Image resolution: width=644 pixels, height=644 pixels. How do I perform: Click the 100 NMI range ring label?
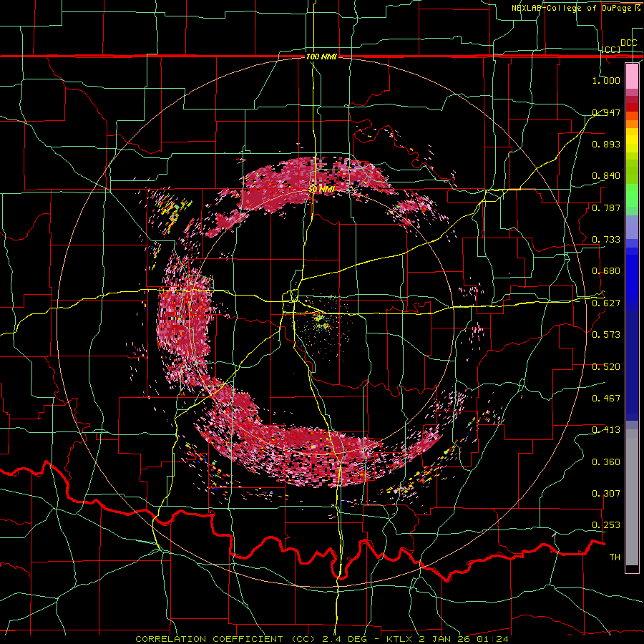(321, 57)
